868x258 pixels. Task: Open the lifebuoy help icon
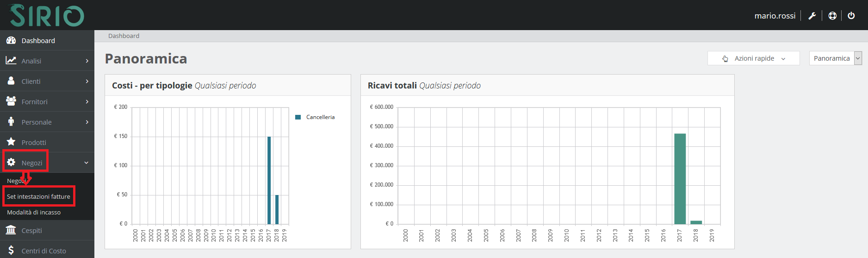(832, 16)
